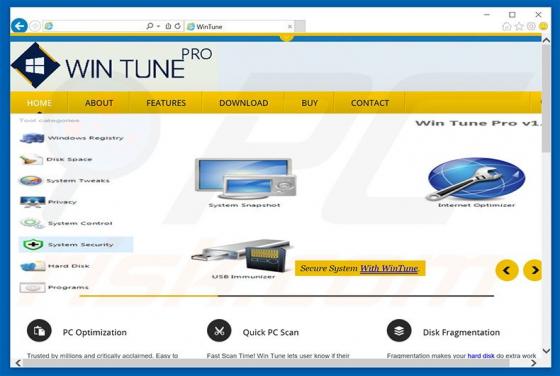Click the PC Optimization round icon
Viewport: 560px width, 376px height.
39,331
